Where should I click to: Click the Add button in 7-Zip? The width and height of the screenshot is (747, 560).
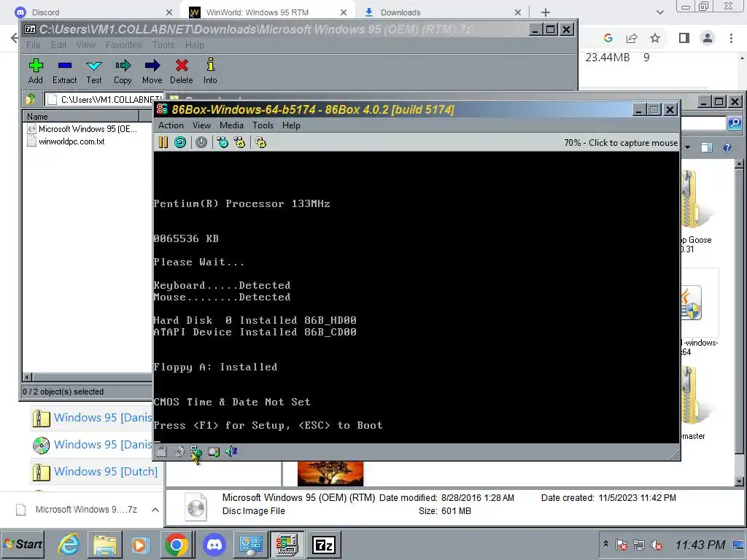pos(35,71)
